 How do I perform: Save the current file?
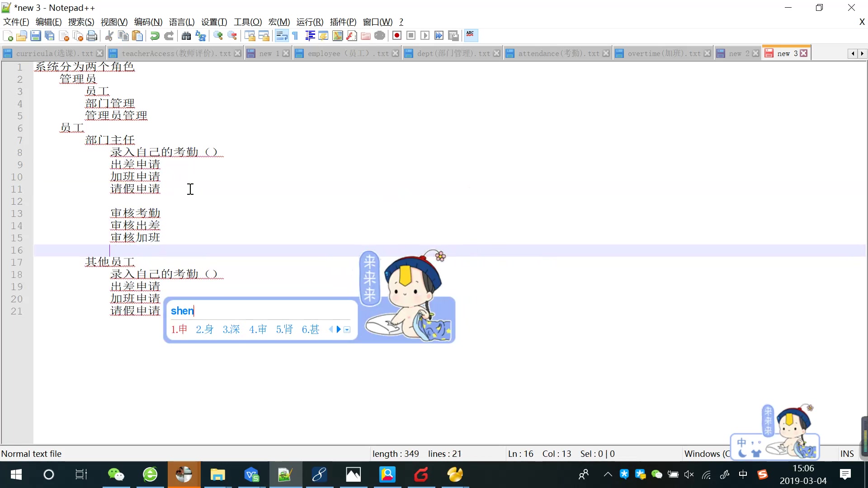coord(36,36)
